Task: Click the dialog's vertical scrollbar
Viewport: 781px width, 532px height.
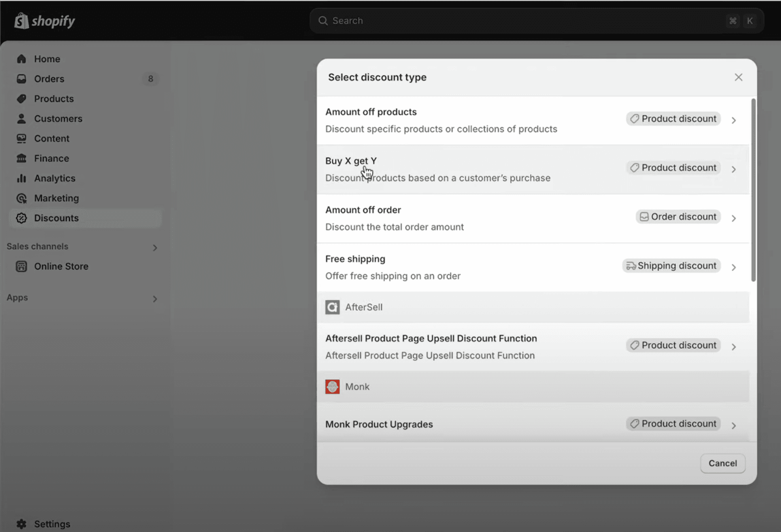Action: (753, 190)
